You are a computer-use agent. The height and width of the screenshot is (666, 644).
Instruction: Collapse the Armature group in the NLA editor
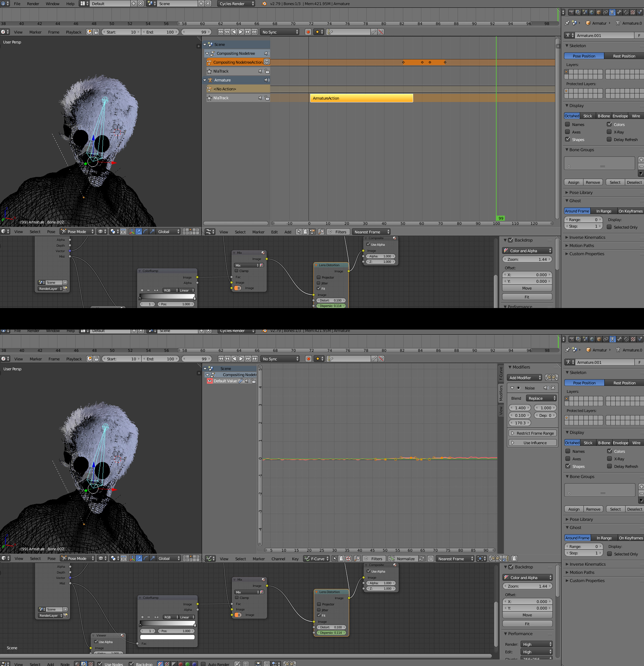point(205,80)
